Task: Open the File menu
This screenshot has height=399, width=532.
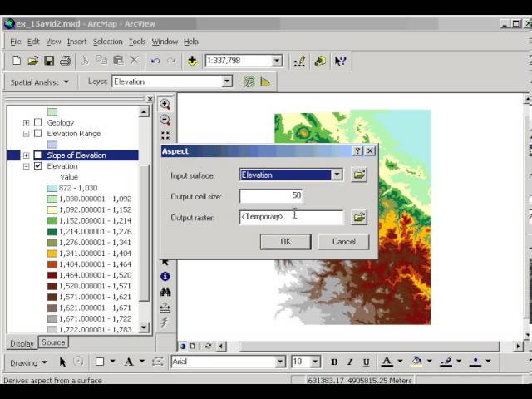Action: point(16,42)
